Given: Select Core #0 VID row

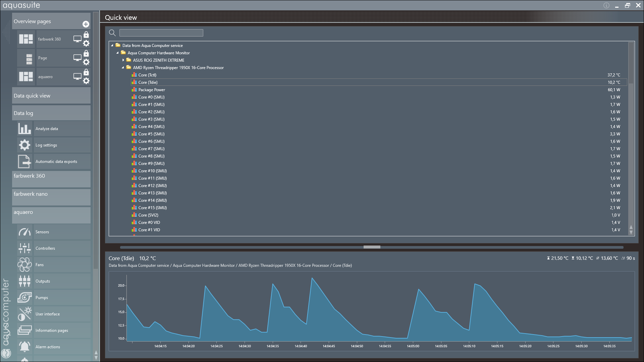Looking at the screenshot, I should point(379,223).
